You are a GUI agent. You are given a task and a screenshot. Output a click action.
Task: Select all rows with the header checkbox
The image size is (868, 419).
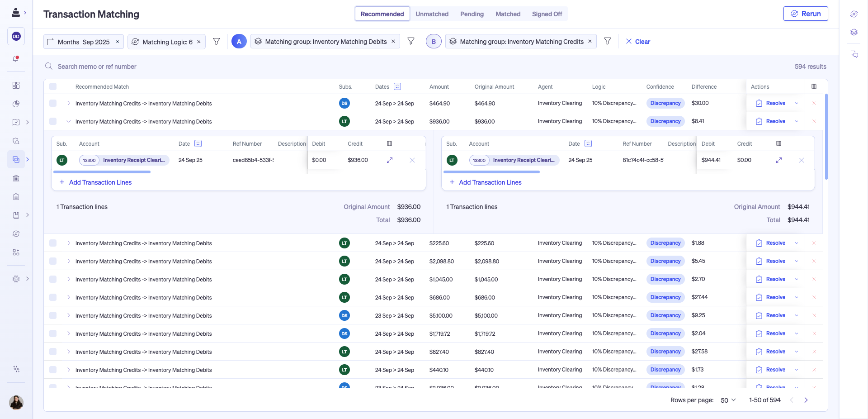(53, 86)
